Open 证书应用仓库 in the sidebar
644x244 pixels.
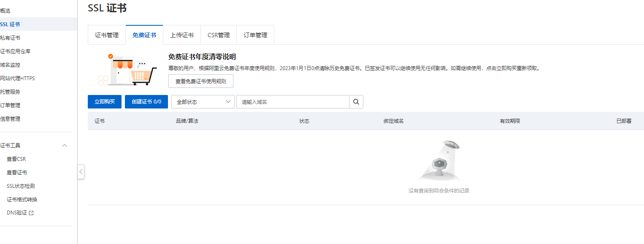click(15, 52)
